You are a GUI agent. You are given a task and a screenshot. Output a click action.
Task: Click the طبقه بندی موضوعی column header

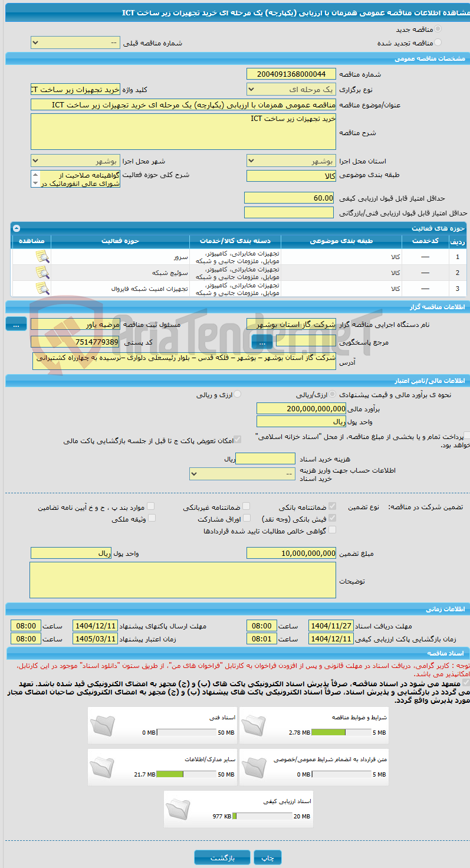pos(341,241)
